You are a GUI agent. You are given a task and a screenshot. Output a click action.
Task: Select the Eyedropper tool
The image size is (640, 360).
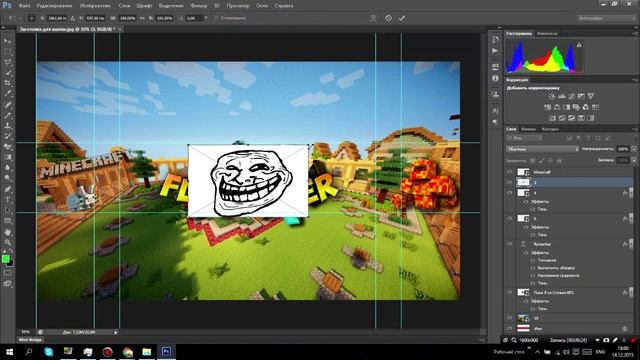pos(8,94)
